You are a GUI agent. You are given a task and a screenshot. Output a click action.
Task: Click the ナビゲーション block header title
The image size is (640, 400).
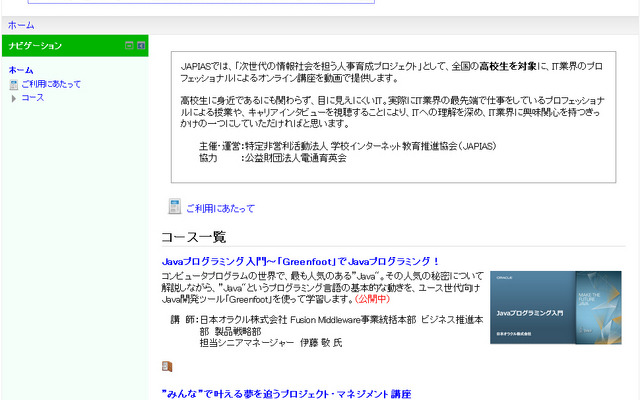35,46
